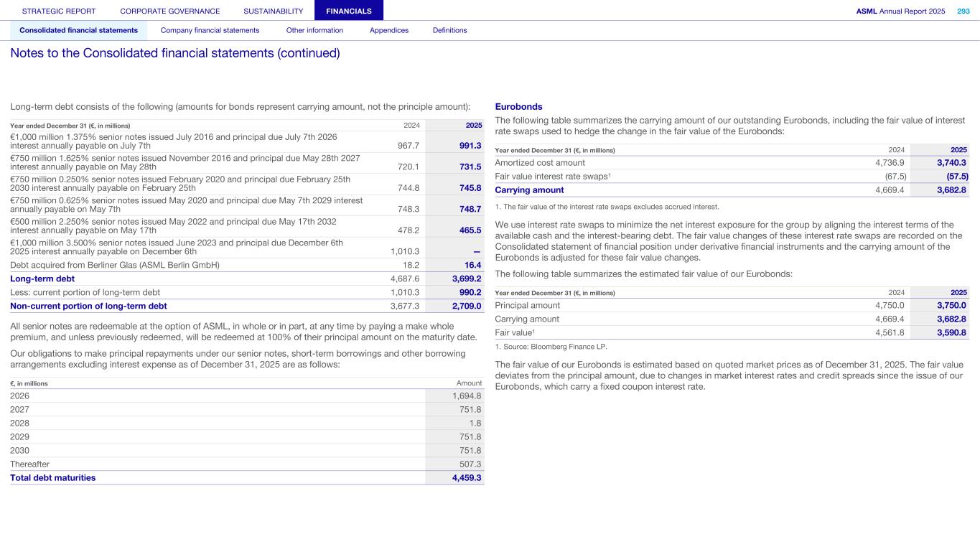Click page number 293

coord(963,11)
